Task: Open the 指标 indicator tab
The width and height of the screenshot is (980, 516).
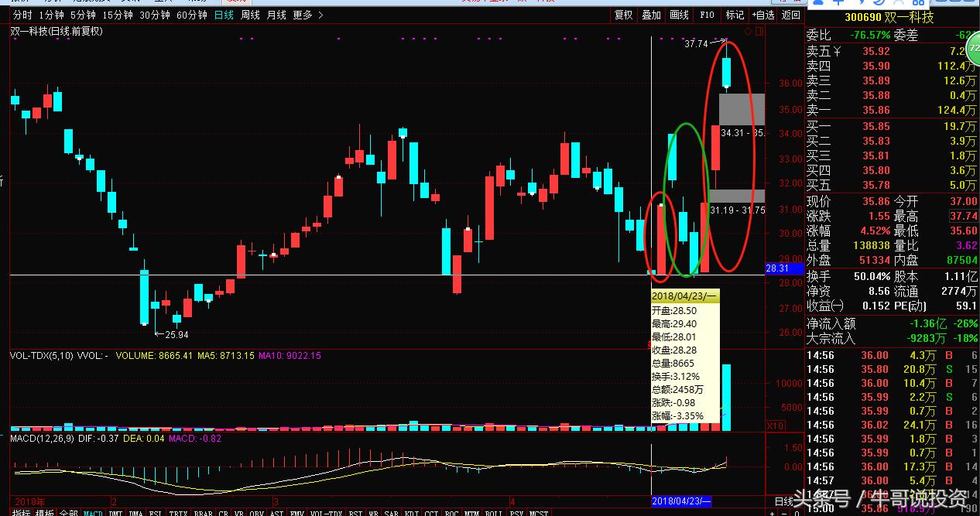Action: click(x=22, y=512)
